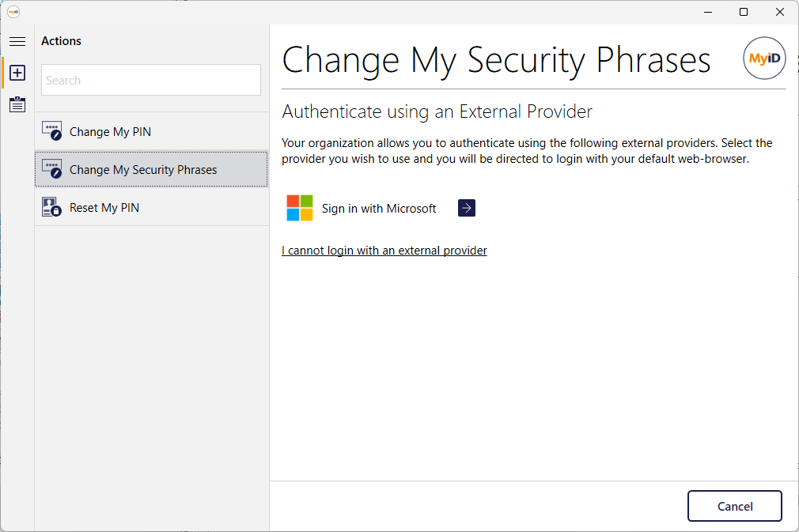Open the clipboard tasks icon in sidebar
This screenshot has width=799, height=532.
17,104
